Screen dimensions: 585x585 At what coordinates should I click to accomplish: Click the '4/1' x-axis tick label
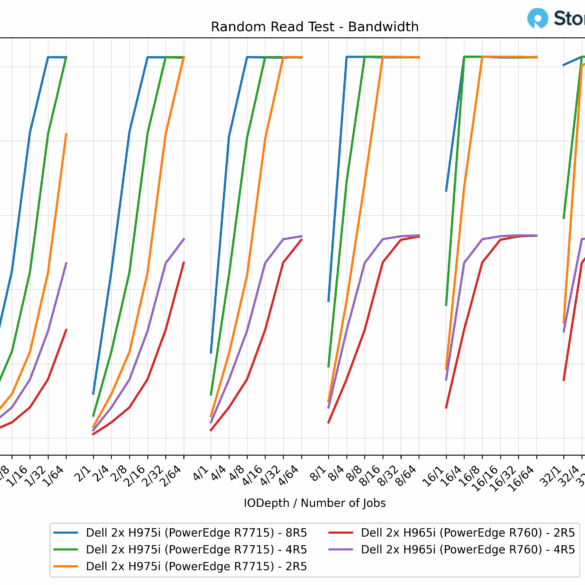(x=201, y=473)
